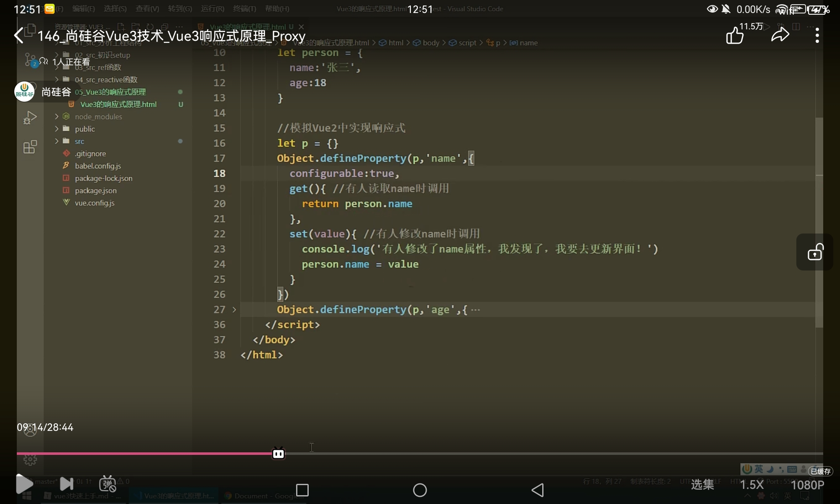Image resolution: width=840 pixels, height=504 pixels.
Task: Go back with the top-left arrow
Action: click(18, 35)
